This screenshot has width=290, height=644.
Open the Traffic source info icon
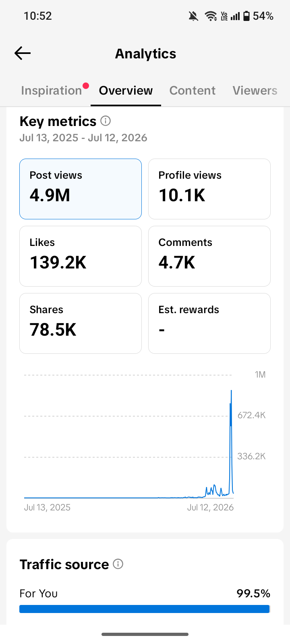118,564
